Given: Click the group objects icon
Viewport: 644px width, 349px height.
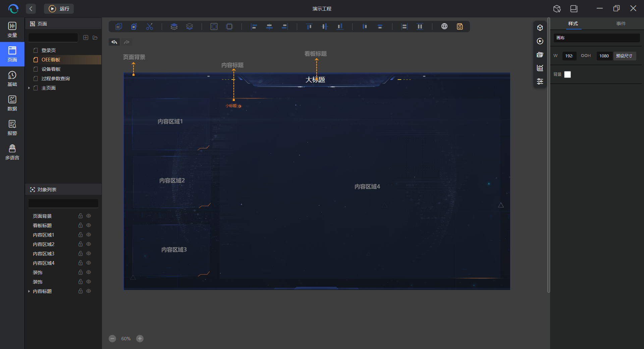Looking at the screenshot, I should [x=214, y=27].
